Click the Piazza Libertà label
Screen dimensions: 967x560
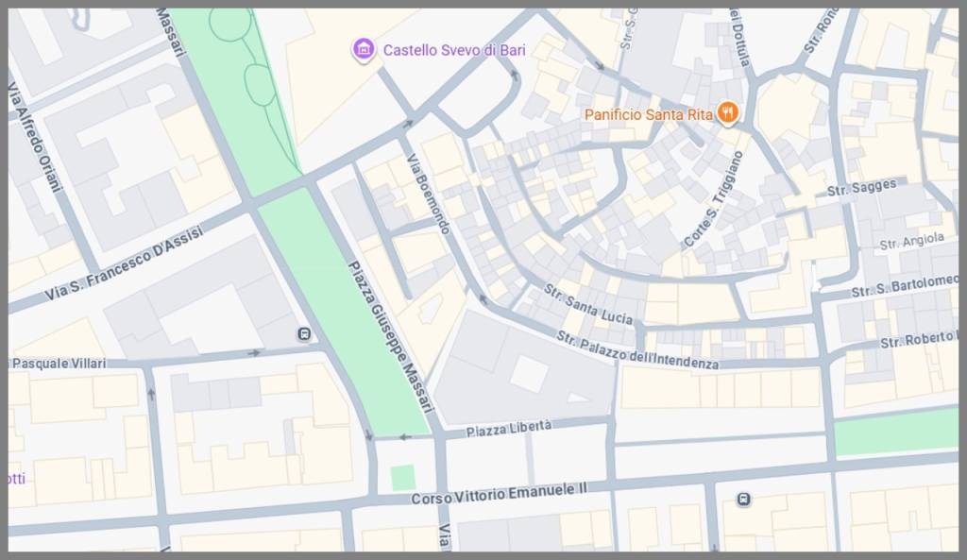click(508, 428)
